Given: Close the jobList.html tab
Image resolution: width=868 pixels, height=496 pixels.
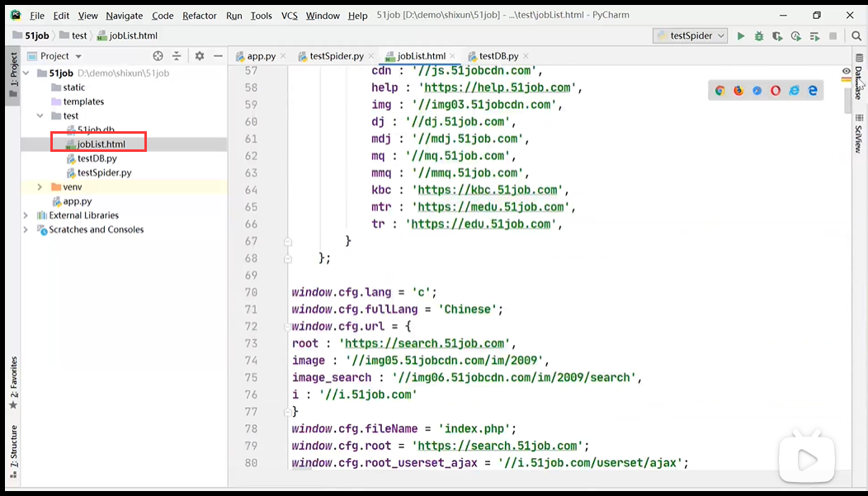Looking at the screenshot, I should click(453, 56).
